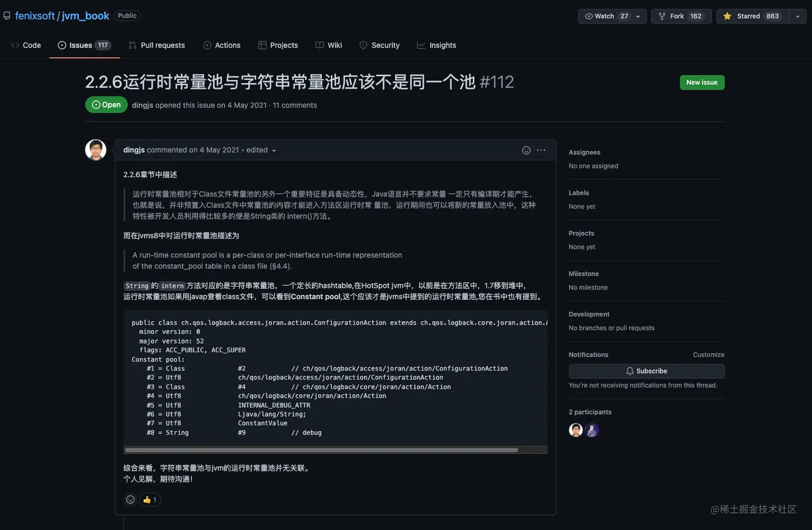Expand the star lists dropdown arrow
The height and width of the screenshot is (530, 812).
(798, 17)
